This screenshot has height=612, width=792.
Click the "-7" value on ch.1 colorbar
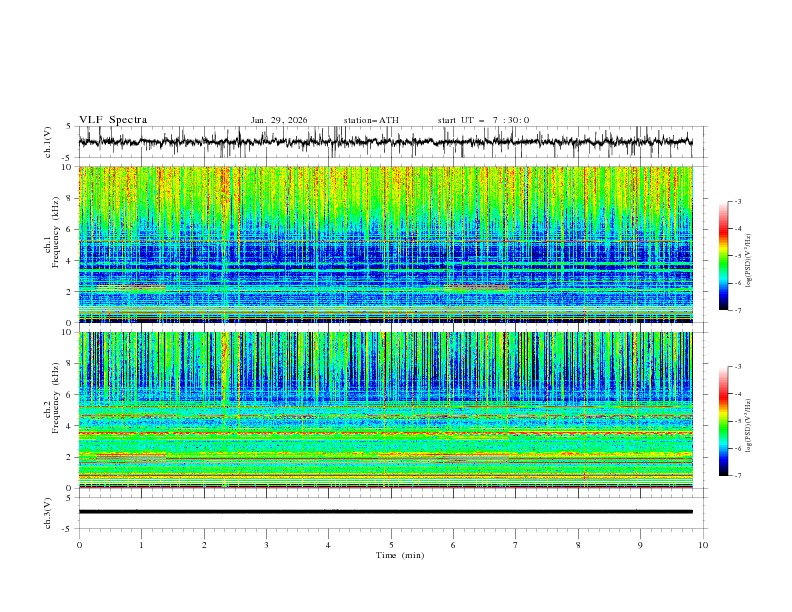click(x=738, y=310)
